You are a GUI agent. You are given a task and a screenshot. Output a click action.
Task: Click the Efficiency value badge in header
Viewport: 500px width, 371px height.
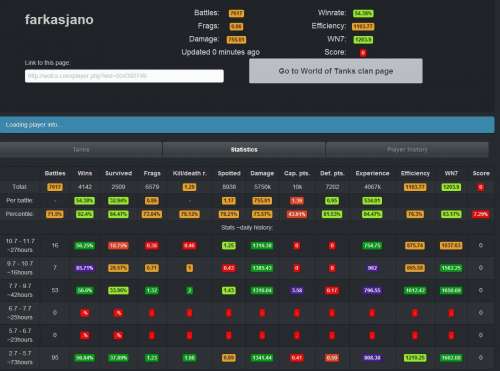[363, 26]
